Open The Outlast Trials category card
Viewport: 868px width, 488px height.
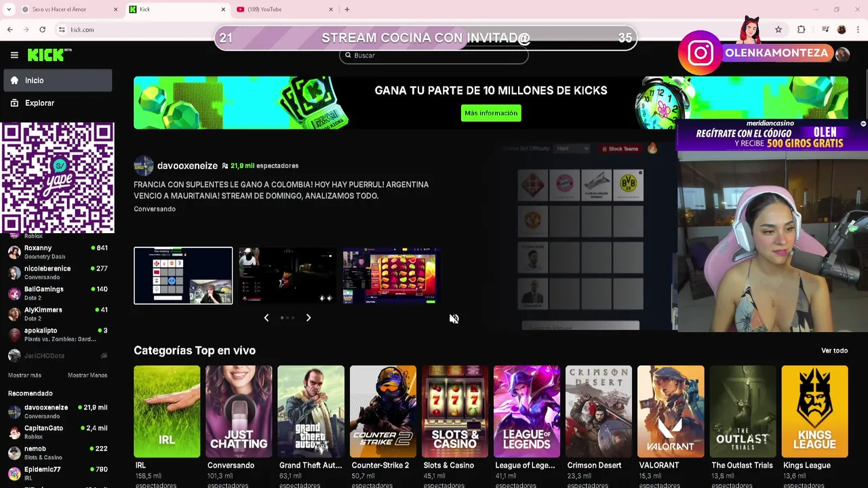click(743, 411)
